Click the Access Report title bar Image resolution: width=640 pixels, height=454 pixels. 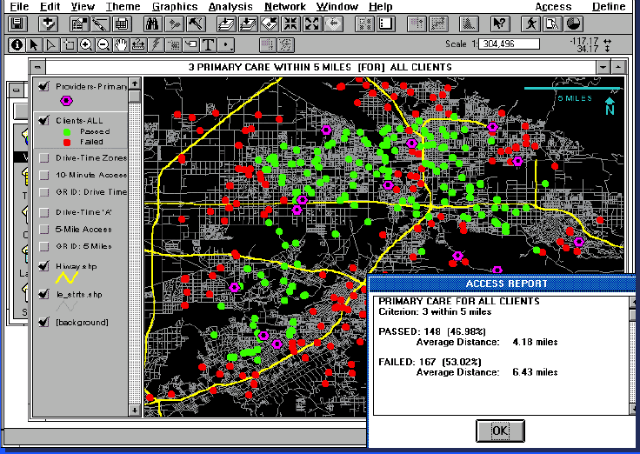coord(502,283)
